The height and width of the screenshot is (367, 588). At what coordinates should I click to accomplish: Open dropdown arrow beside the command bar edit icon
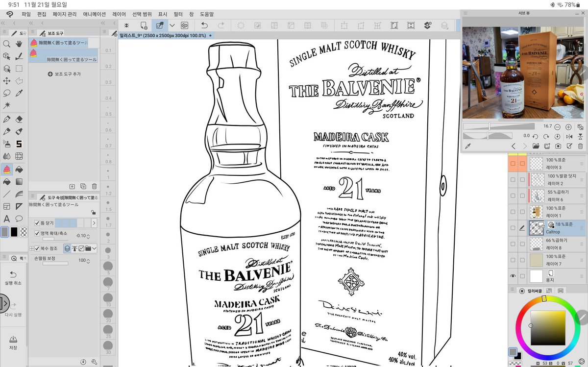tap(172, 25)
